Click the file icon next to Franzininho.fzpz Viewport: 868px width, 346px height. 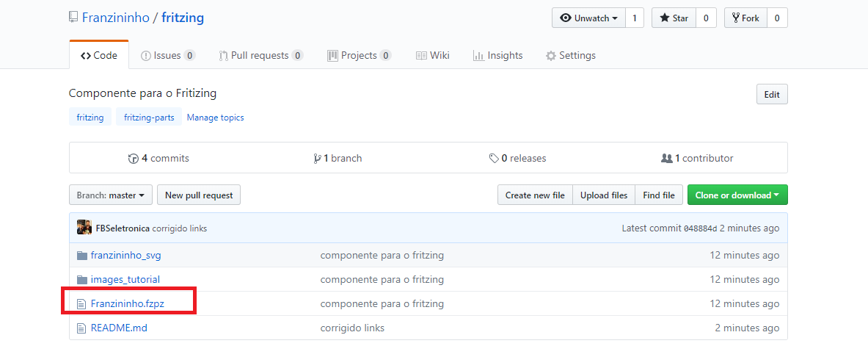pyautogui.click(x=81, y=304)
